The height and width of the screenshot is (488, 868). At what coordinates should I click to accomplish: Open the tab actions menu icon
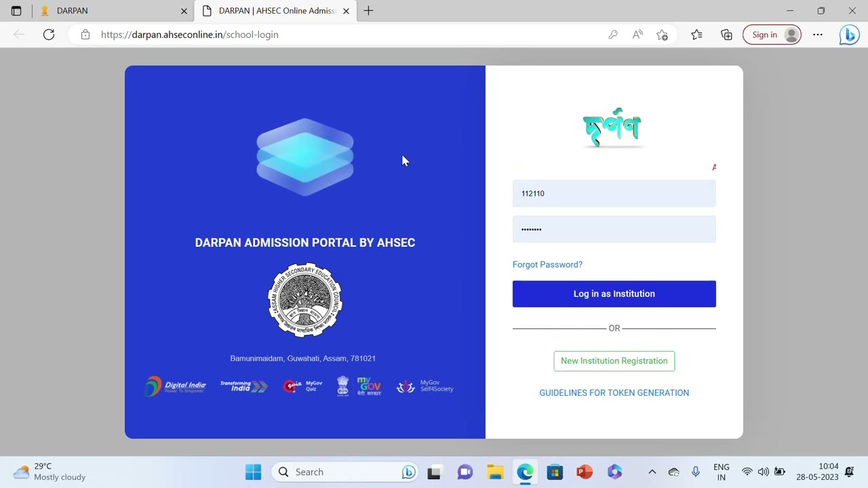16,11
